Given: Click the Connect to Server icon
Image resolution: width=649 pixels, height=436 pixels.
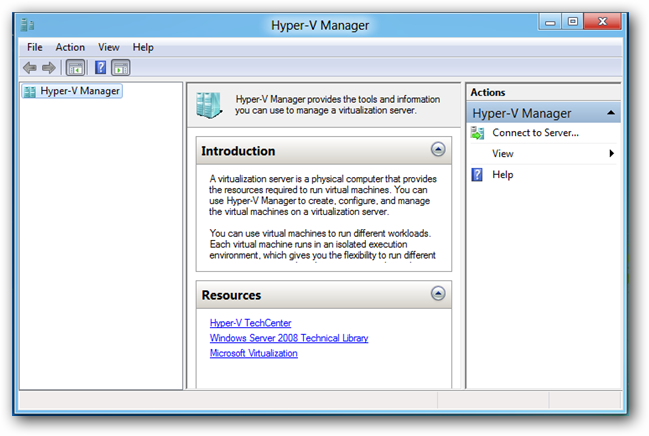Looking at the screenshot, I should (x=477, y=133).
